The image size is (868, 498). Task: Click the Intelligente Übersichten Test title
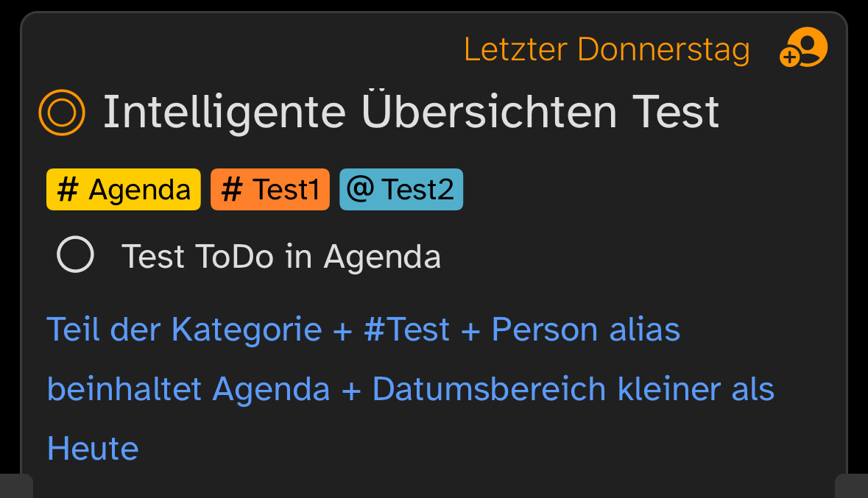(412, 113)
